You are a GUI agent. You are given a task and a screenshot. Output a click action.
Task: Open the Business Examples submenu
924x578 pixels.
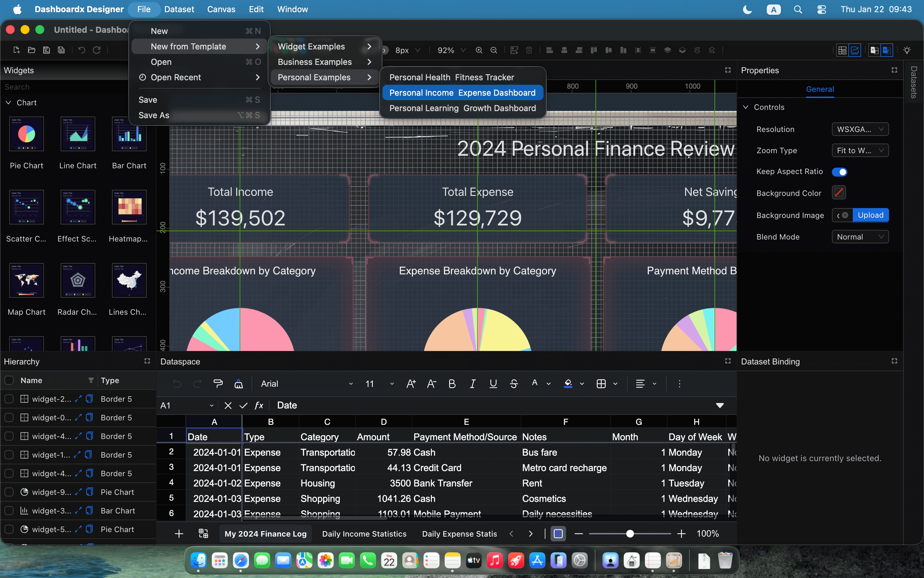coord(324,62)
